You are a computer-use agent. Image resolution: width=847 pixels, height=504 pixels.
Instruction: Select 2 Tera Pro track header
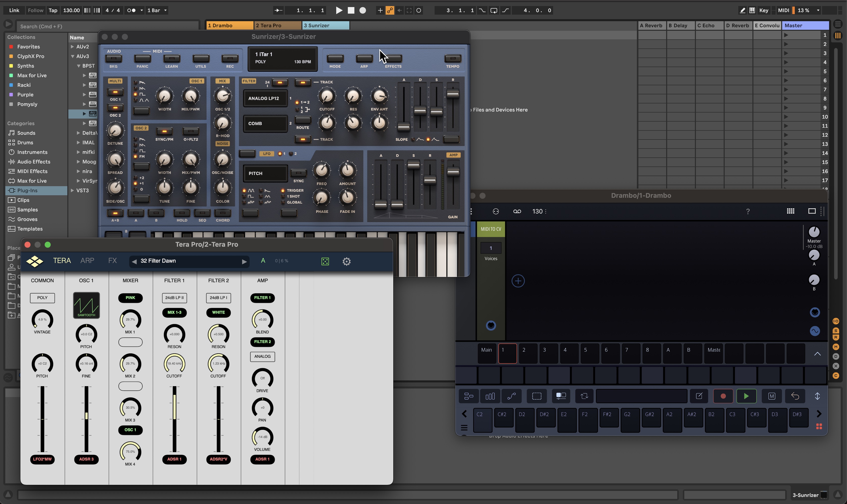tap(278, 25)
